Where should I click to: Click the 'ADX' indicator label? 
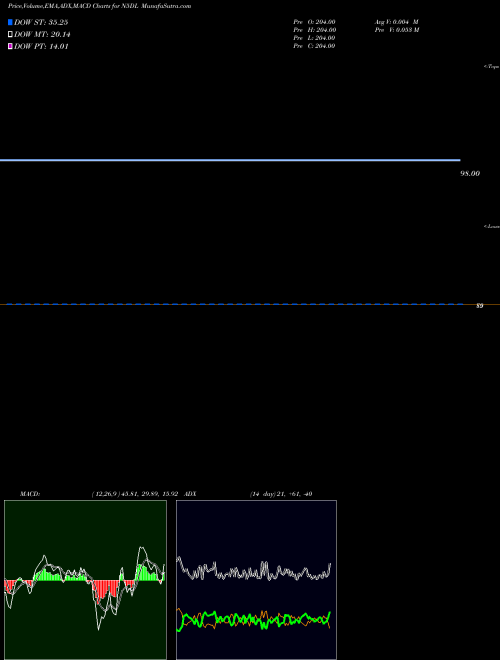190,494
